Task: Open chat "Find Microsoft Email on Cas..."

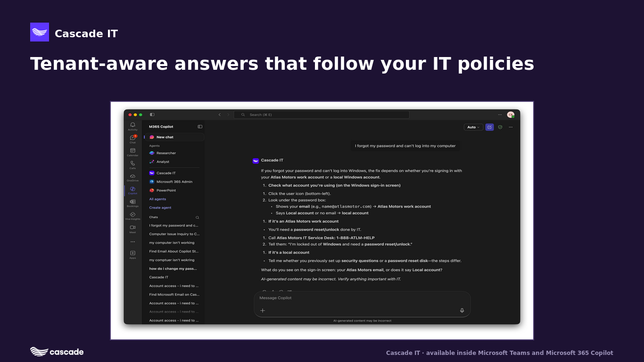Action: 174,295
